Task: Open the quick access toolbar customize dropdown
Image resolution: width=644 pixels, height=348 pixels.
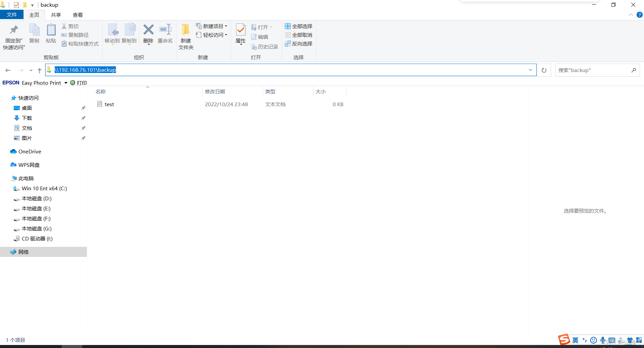Action: (32, 5)
